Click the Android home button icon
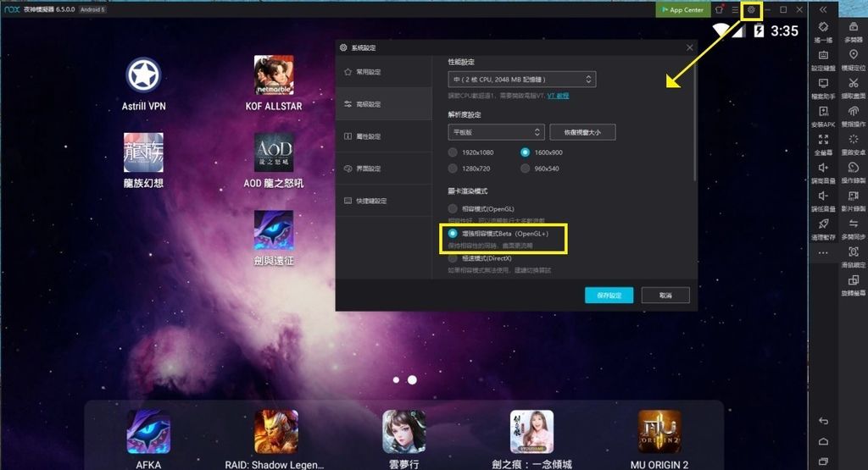 pos(823,441)
